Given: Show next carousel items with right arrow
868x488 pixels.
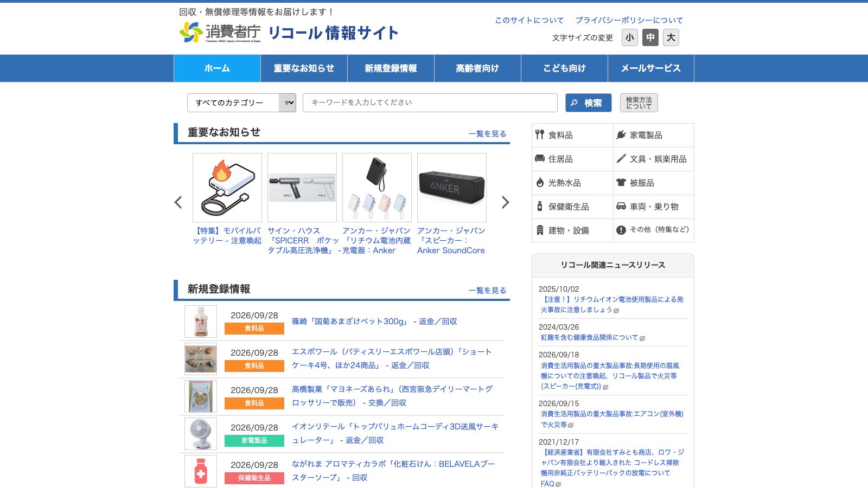Looking at the screenshot, I should tap(505, 202).
